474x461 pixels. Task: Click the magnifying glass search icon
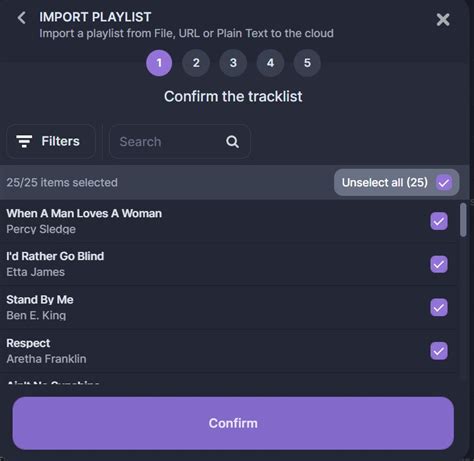click(232, 142)
